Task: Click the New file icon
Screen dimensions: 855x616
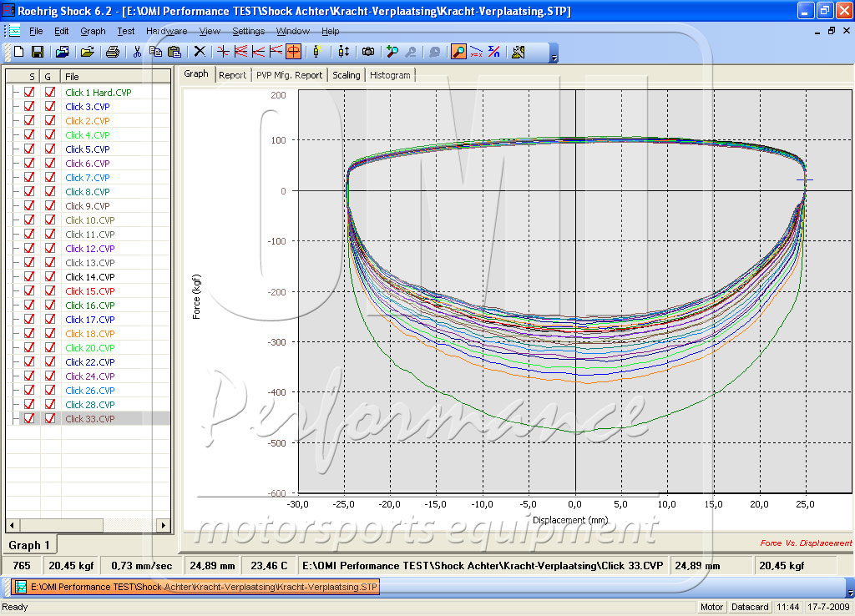Action: [18, 52]
